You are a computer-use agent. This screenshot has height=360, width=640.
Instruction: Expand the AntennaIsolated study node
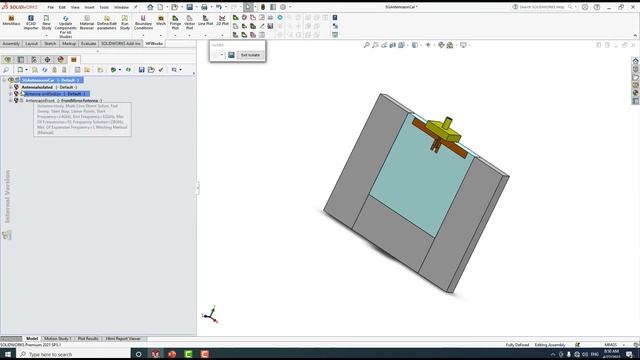coord(11,87)
